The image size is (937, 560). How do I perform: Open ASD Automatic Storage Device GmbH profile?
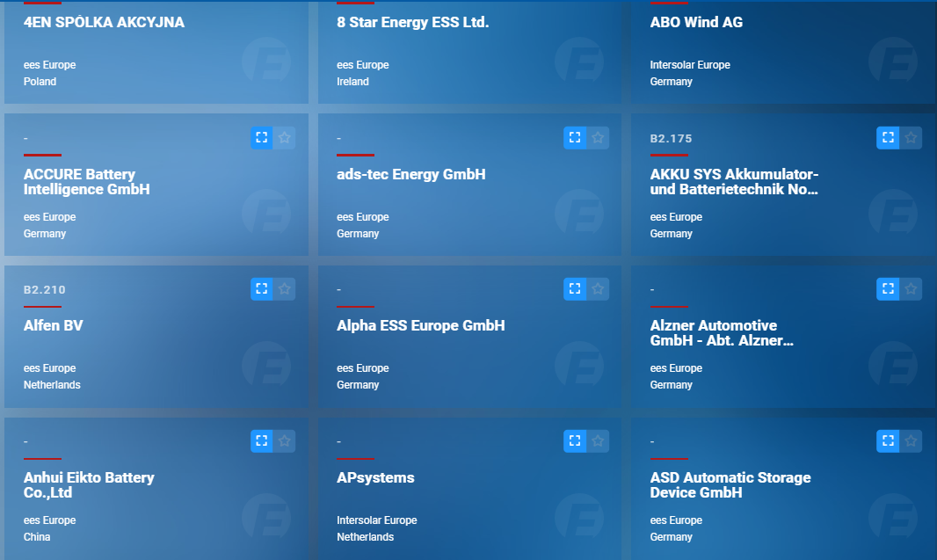click(x=730, y=484)
